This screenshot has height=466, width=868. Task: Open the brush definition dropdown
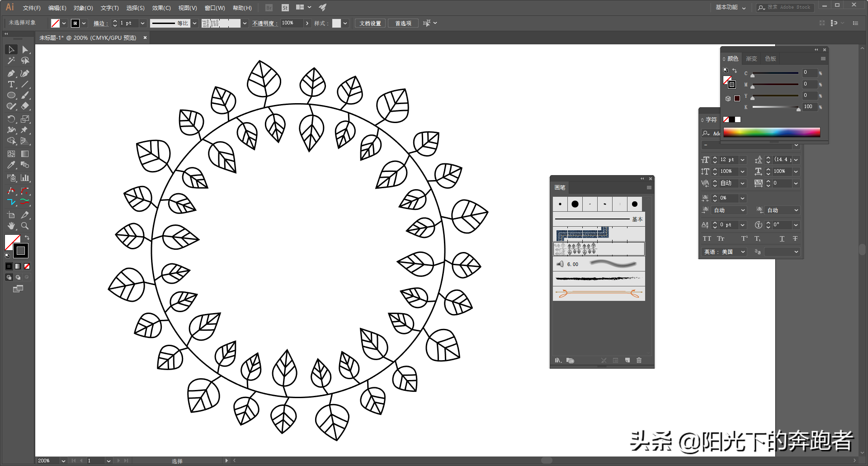(x=245, y=23)
